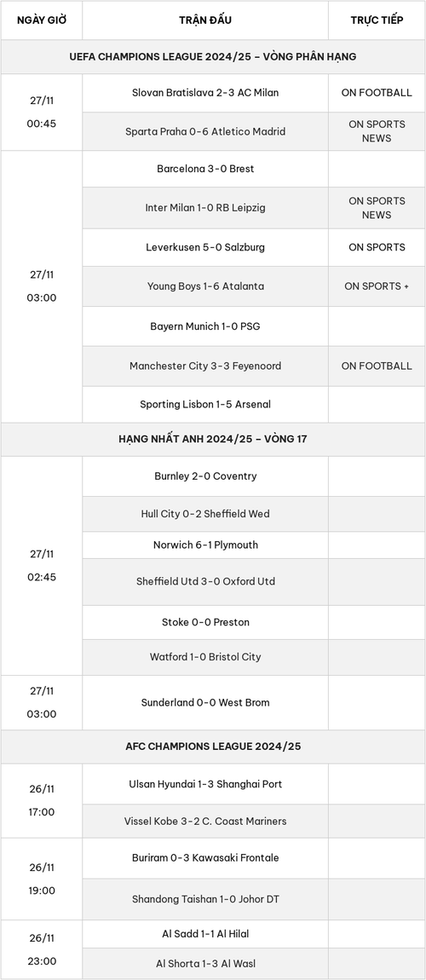The image size is (426, 980).
Task: Click ON SPORTS channel for Leverkusen match
Action: click(377, 247)
